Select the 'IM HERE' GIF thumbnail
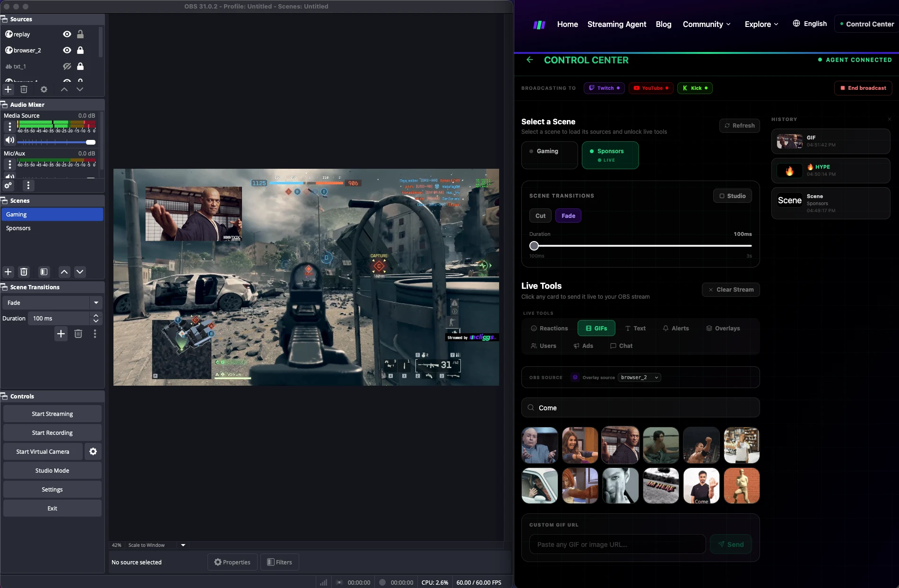 coord(661,486)
